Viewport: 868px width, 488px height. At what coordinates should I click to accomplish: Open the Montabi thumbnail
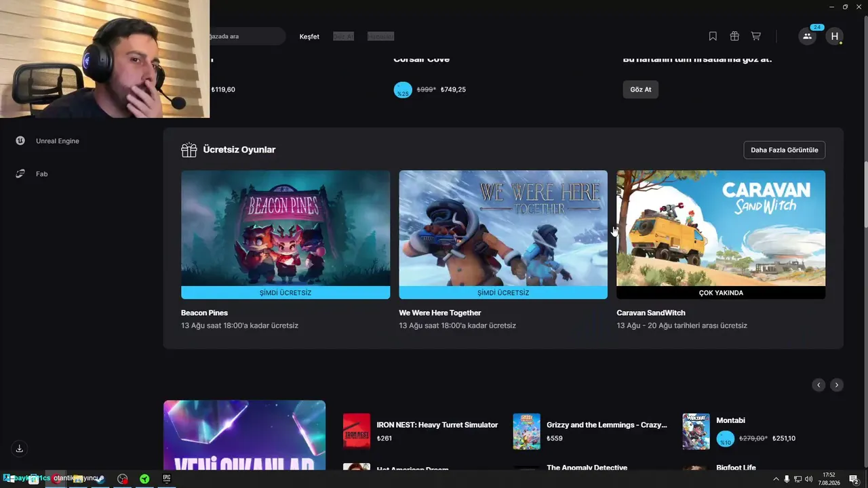coord(696,432)
